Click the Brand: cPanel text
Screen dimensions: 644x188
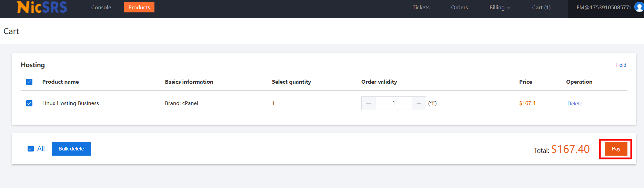[x=181, y=103]
